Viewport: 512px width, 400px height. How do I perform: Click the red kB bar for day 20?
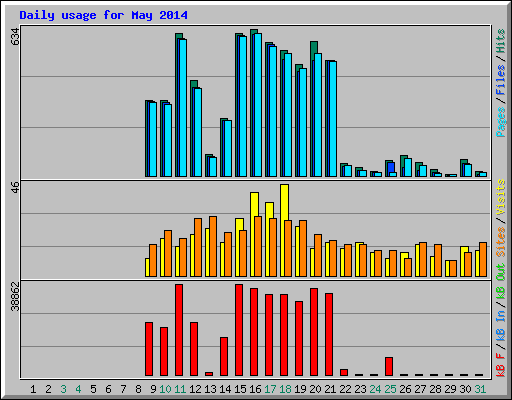(314, 332)
